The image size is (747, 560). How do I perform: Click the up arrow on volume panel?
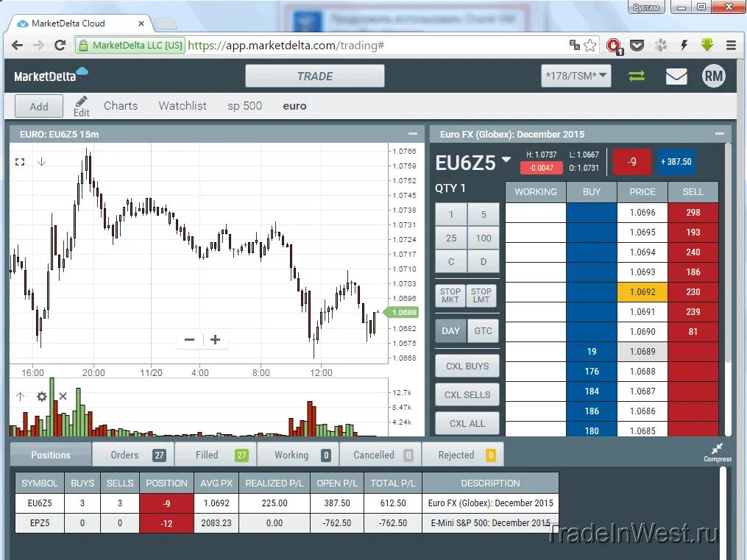(20, 396)
